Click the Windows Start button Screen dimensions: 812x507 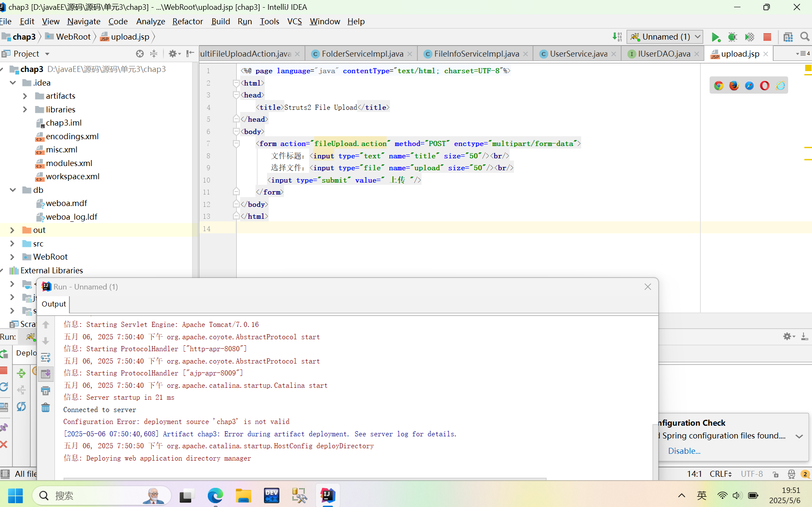coord(15,496)
